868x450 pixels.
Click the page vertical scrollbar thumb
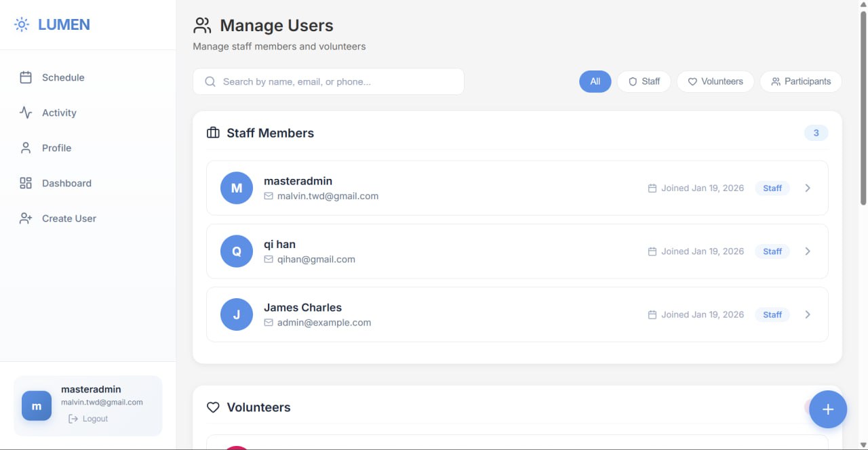[863, 107]
